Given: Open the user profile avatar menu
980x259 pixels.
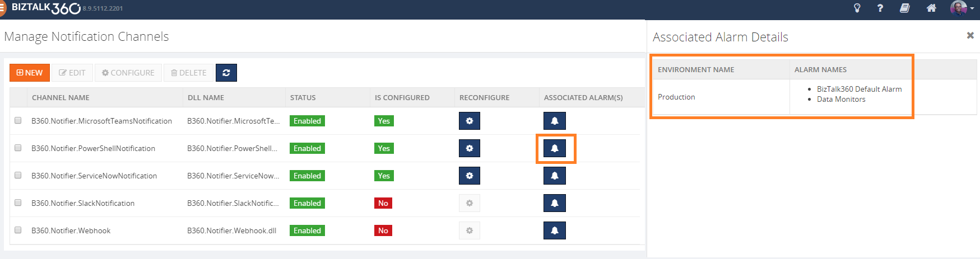Looking at the screenshot, I should [962, 8].
